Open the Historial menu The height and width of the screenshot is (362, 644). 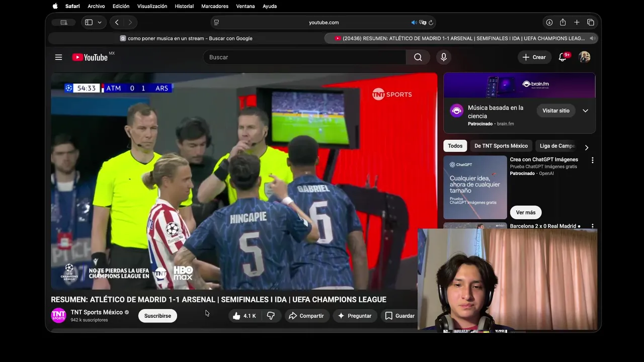pyautogui.click(x=184, y=6)
